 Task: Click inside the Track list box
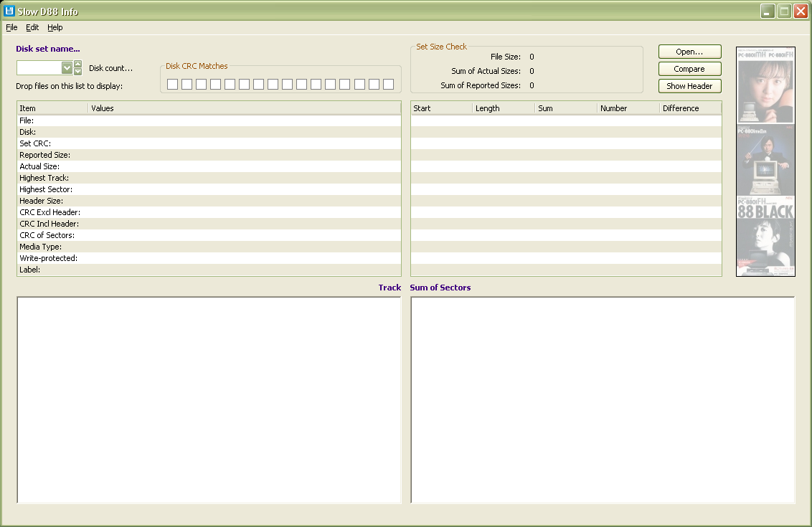(209, 399)
